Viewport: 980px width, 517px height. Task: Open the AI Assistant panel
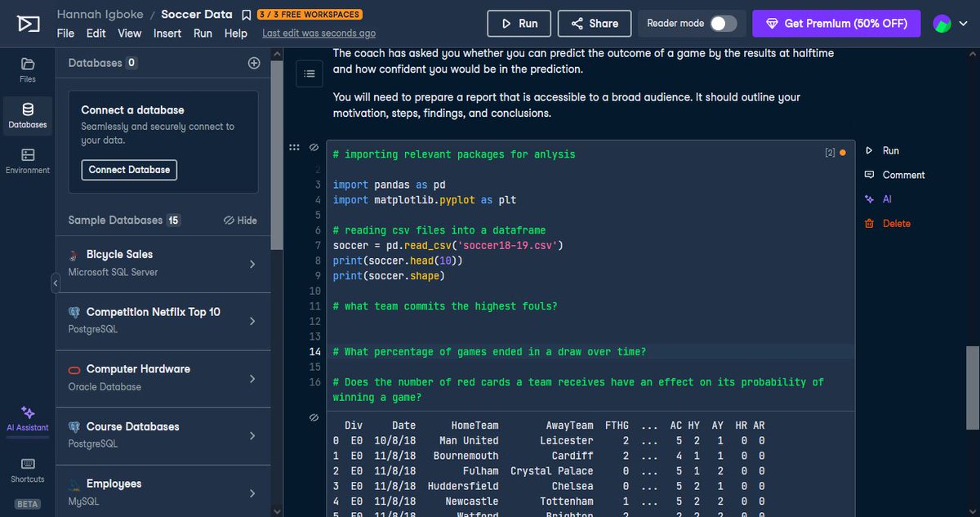(28, 418)
